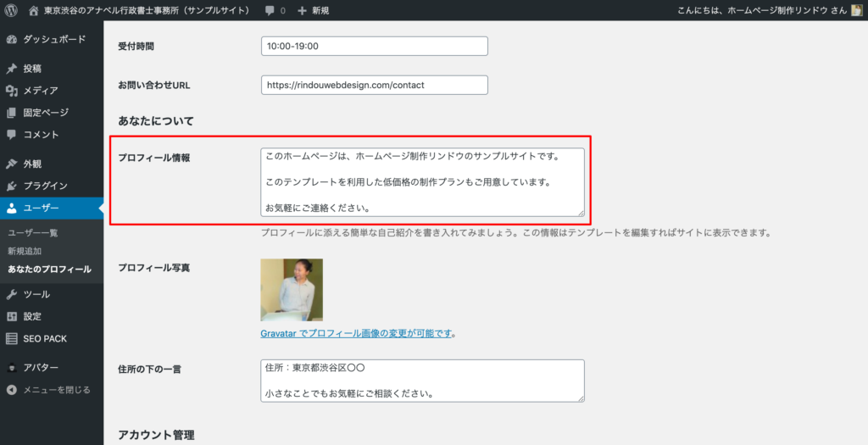The height and width of the screenshot is (445, 868).
Task: Click the SEO PACK list icon
Action: (11, 339)
